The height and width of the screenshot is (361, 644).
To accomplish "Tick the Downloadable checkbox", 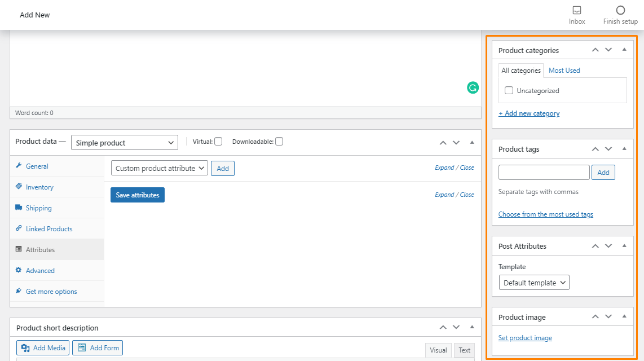I will (279, 141).
